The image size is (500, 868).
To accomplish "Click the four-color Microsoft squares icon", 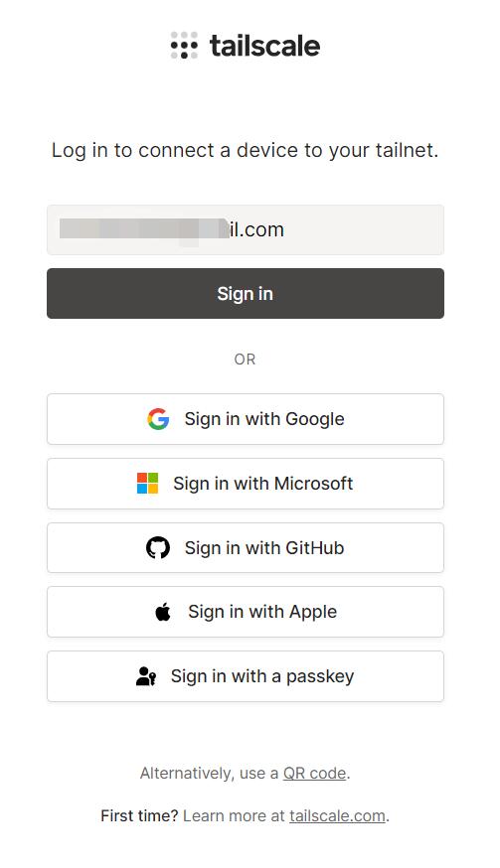I will (147, 484).
